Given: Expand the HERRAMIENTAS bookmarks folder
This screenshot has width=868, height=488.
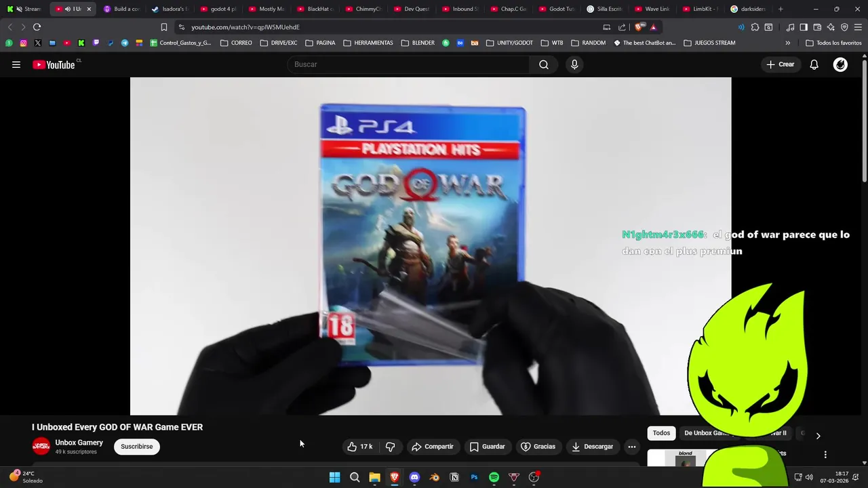Looking at the screenshot, I should tap(368, 43).
